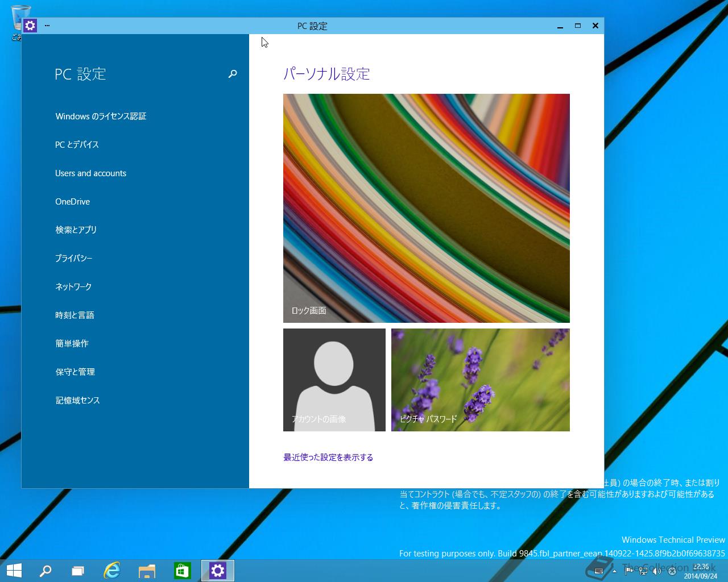Click the PC 設定 heading in left pane
The width and height of the screenshot is (728, 582).
tap(80, 74)
